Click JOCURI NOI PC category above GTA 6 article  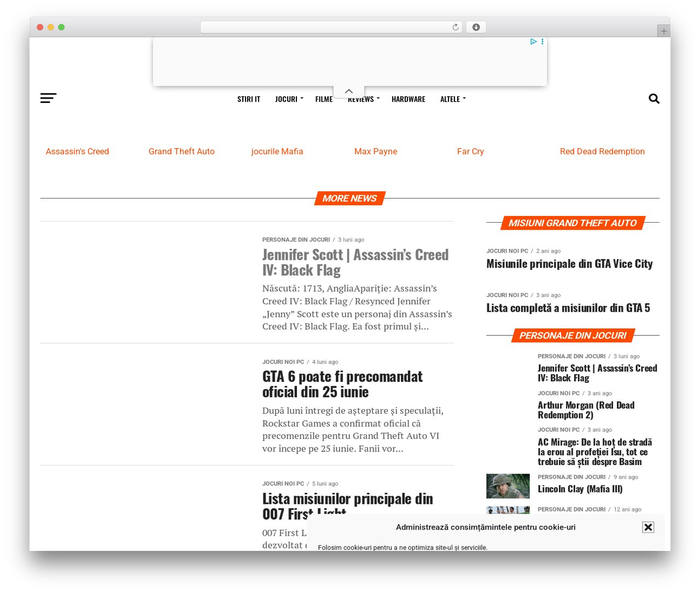(283, 362)
